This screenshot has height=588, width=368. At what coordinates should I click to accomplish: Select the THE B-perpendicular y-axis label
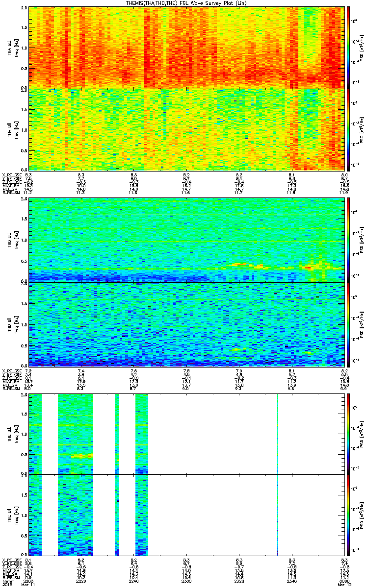pos(10,434)
